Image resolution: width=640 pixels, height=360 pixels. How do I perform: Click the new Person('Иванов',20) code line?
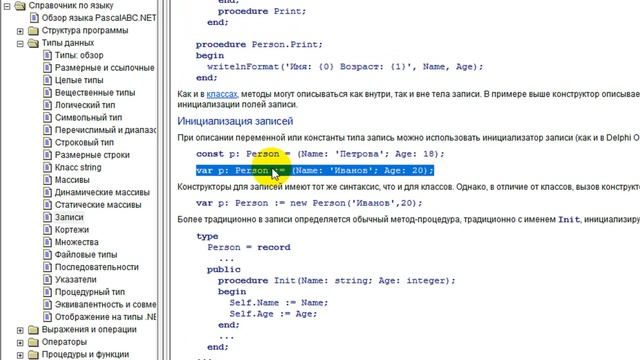[x=309, y=203]
